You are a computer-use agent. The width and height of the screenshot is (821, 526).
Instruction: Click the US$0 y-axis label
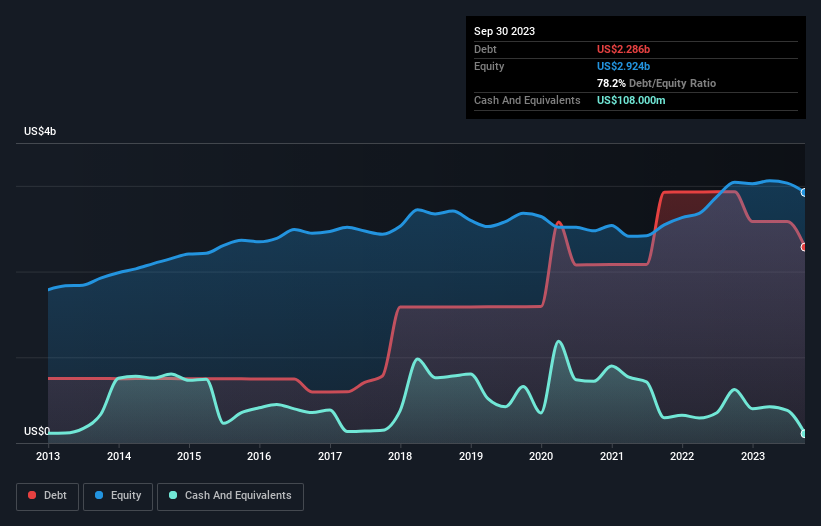click(37, 431)
